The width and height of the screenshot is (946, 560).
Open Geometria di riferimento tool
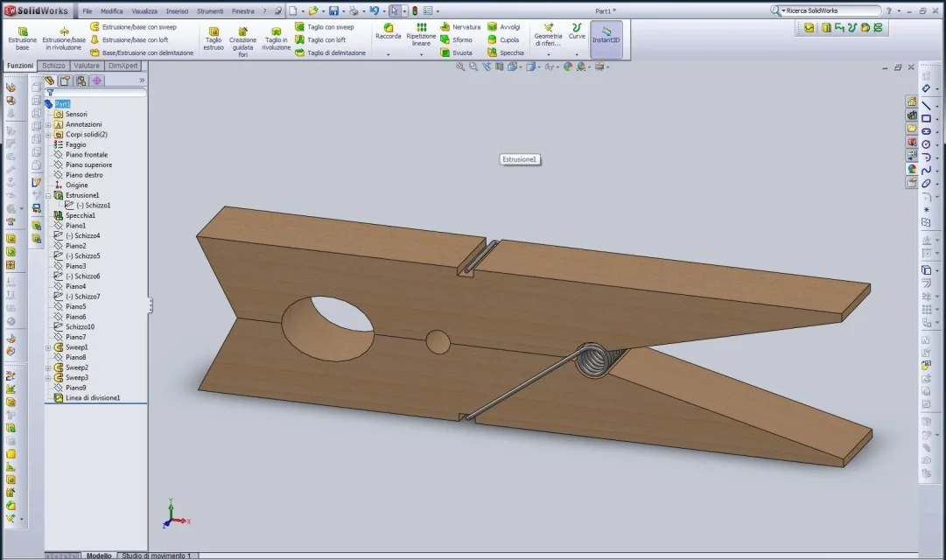[x=548, y=34]
